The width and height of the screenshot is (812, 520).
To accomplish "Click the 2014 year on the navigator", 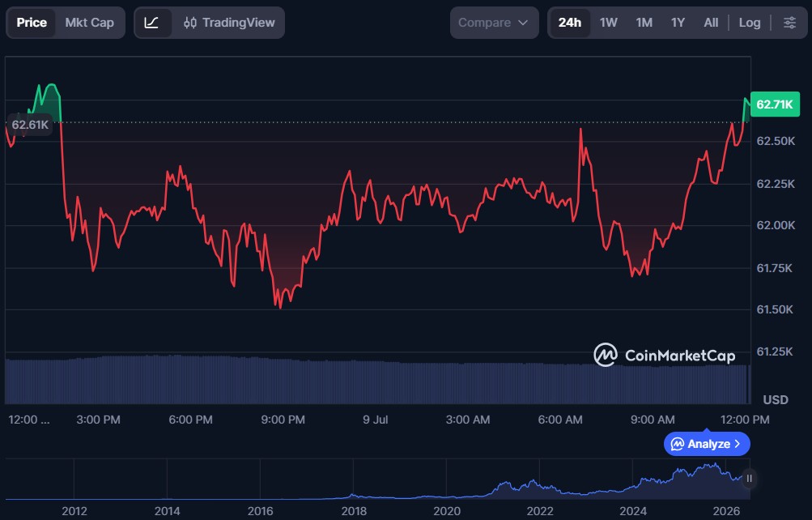I will (168, 511).
